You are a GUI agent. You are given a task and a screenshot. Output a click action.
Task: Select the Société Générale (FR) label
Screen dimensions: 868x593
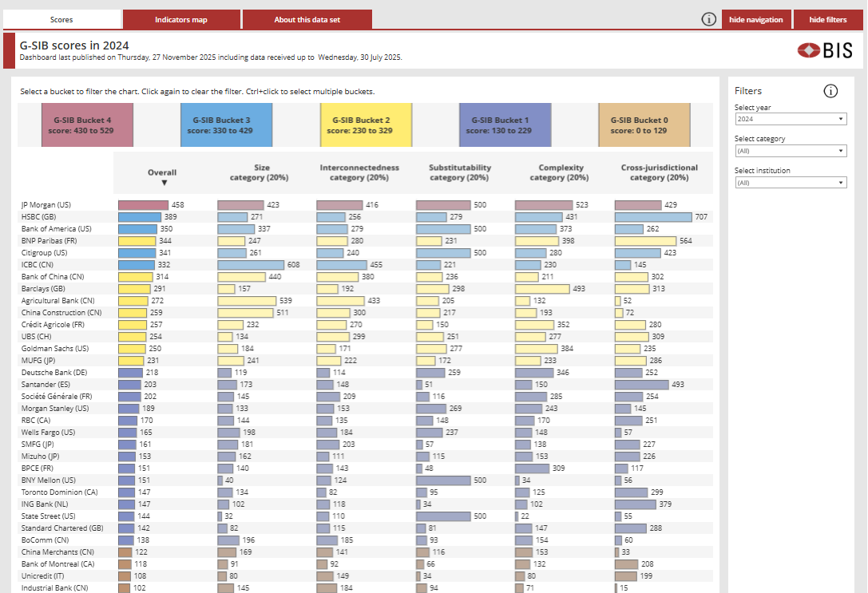click(57, 397)
